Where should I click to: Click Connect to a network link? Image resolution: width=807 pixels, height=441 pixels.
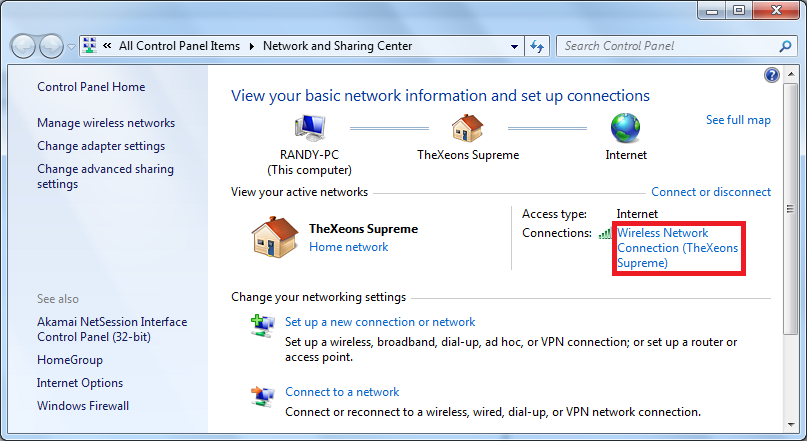click(342, 392)
